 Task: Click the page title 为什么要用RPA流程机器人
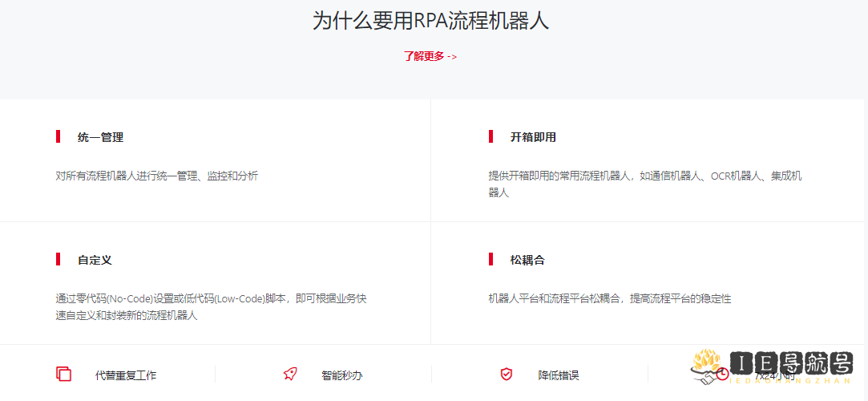point(430,21)
